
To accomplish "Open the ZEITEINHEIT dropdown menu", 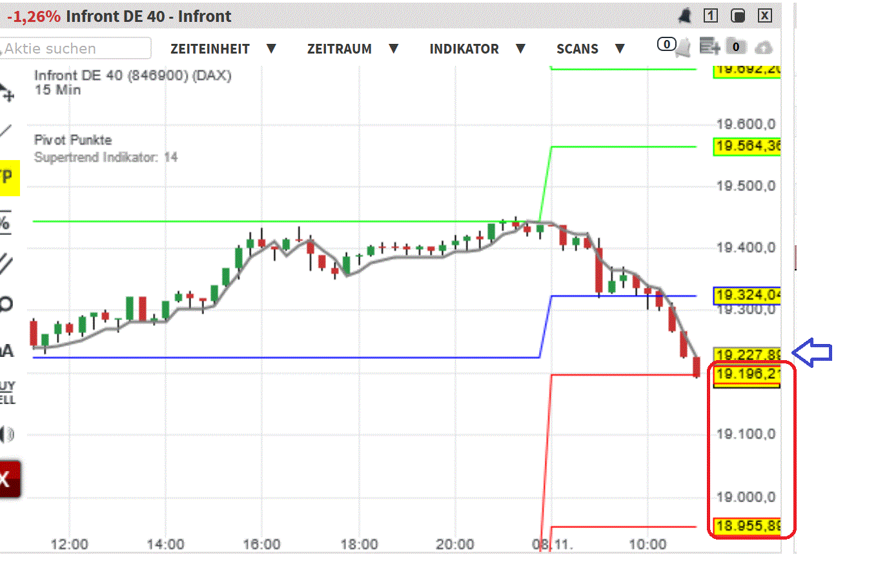I will 210,49.
